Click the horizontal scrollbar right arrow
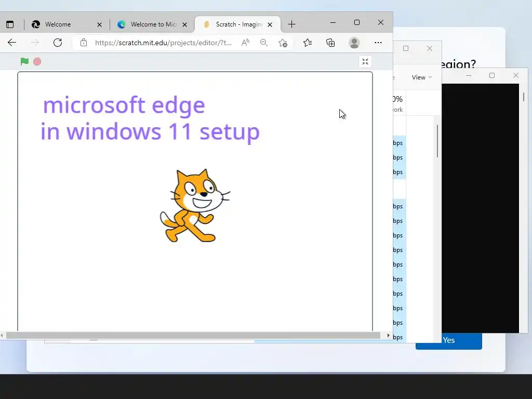The image size is (532, 399). [x=389, y=335]
